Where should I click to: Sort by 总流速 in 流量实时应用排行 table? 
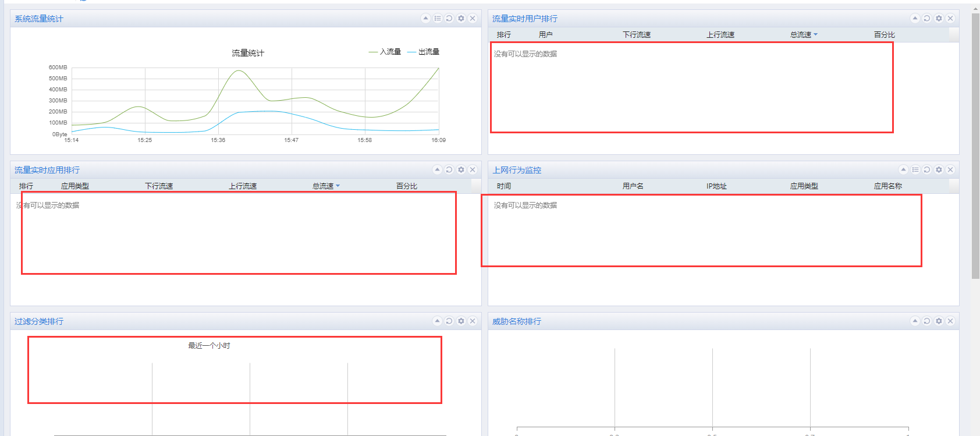(326, 186)
